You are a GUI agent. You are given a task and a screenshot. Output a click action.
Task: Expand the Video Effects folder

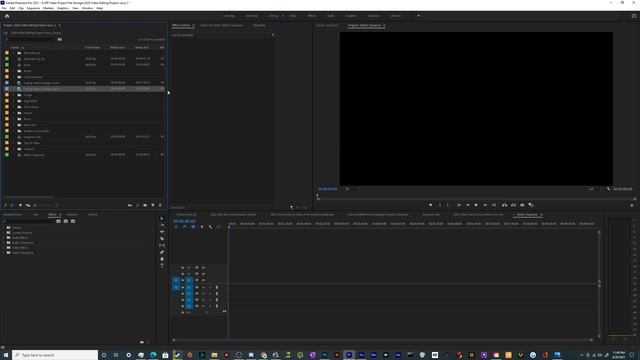4,248
